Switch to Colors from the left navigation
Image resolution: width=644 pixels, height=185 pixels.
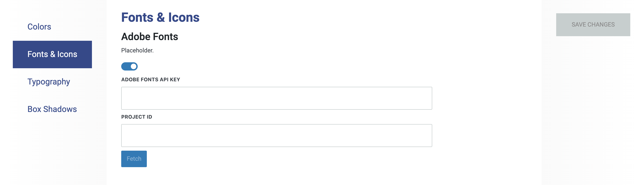click(x=39, y=27)
